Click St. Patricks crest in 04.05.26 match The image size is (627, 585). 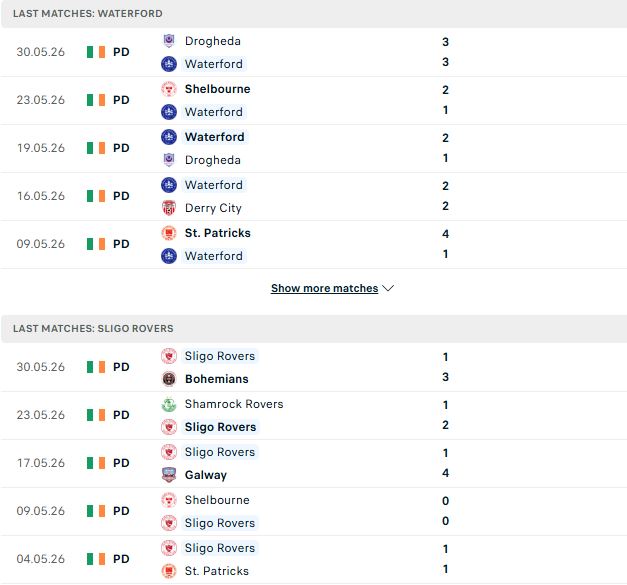[x=169, y=571]
